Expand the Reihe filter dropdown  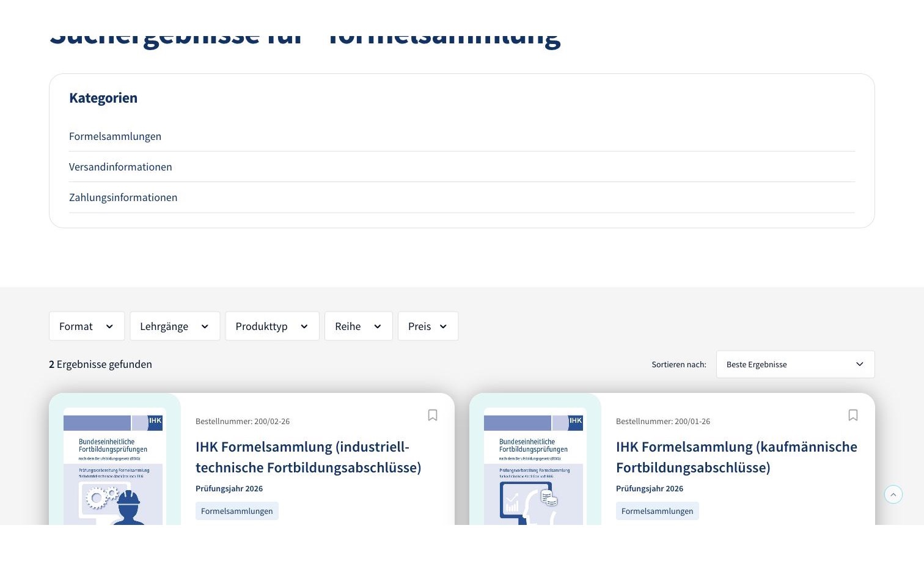[359, 326]
